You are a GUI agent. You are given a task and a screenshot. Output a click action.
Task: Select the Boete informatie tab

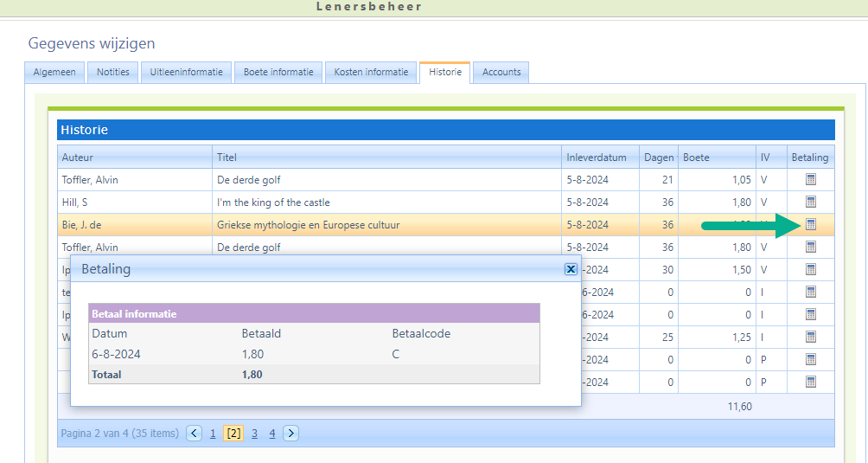pos(278,73)
